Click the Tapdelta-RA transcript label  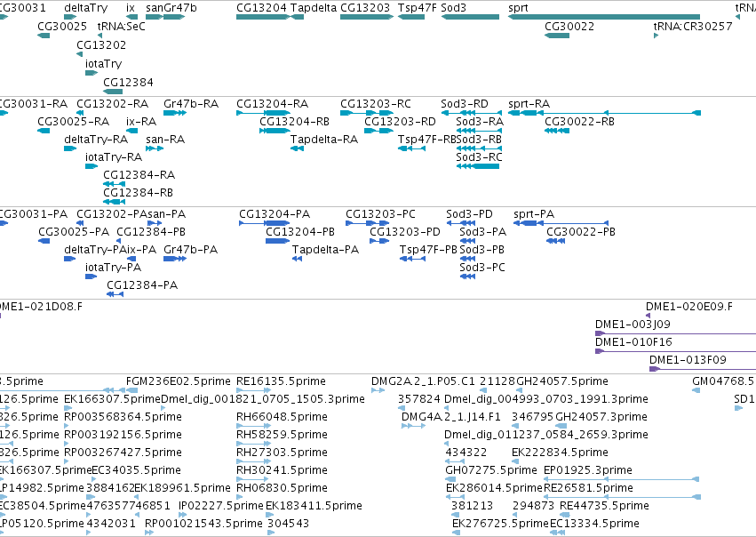324,140
